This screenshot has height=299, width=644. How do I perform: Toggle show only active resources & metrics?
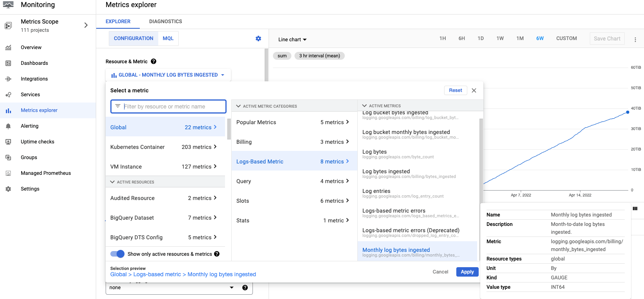coord(117,254)
